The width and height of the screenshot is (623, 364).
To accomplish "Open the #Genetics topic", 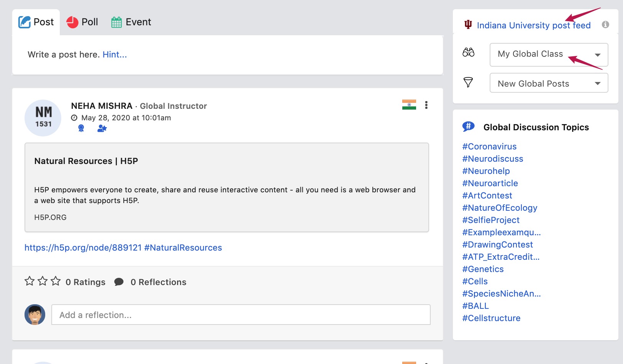I will pos(483,269).
